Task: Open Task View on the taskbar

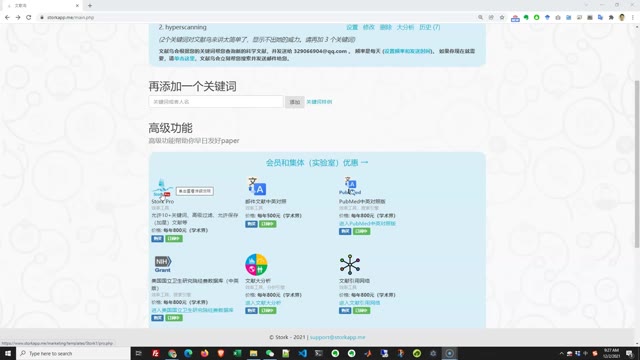Action: click(x=138, y=353)
